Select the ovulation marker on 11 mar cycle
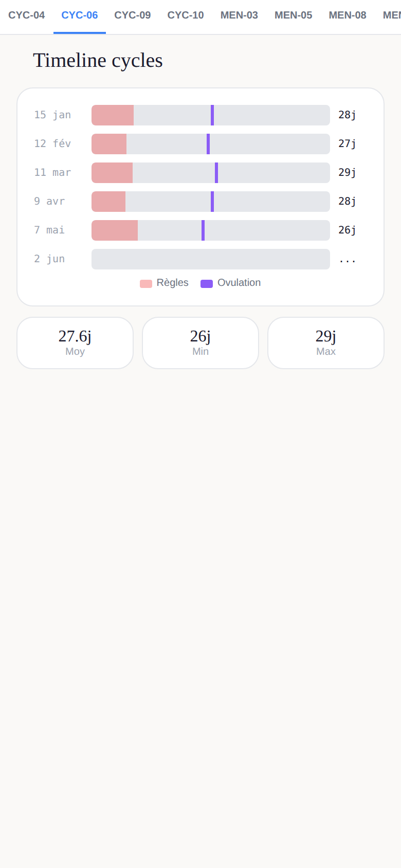 [x=216, y=173]
